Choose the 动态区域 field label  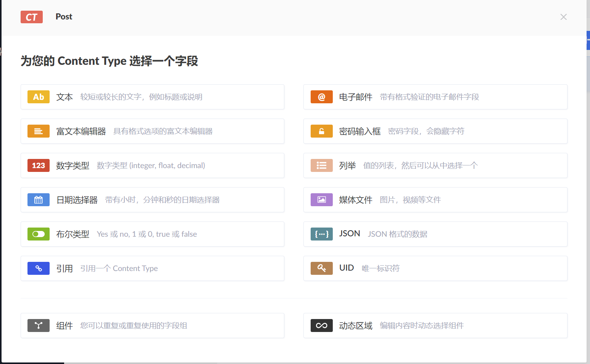tap(356, 326)
